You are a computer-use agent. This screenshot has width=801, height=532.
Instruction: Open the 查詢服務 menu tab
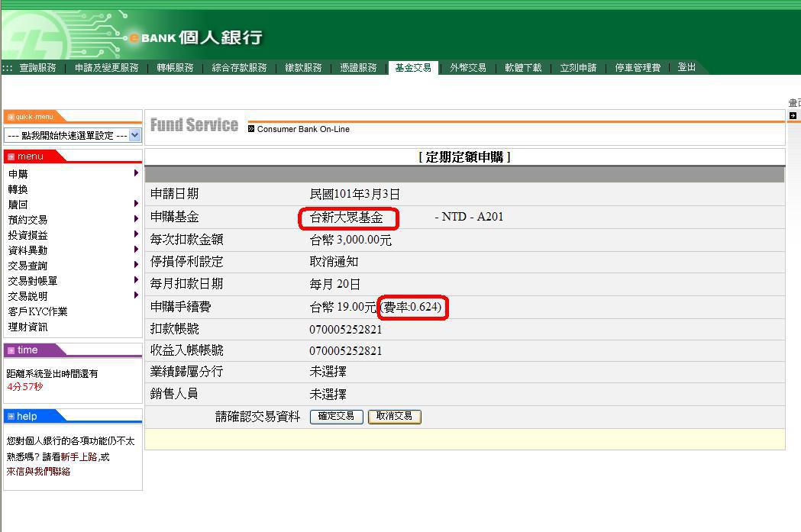tap(37, 68)
